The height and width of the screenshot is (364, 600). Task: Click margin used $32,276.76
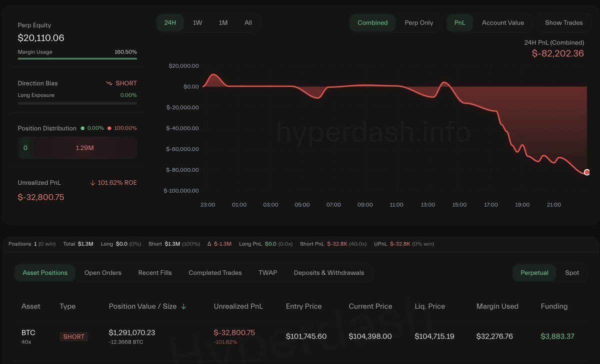click(494, 337)
